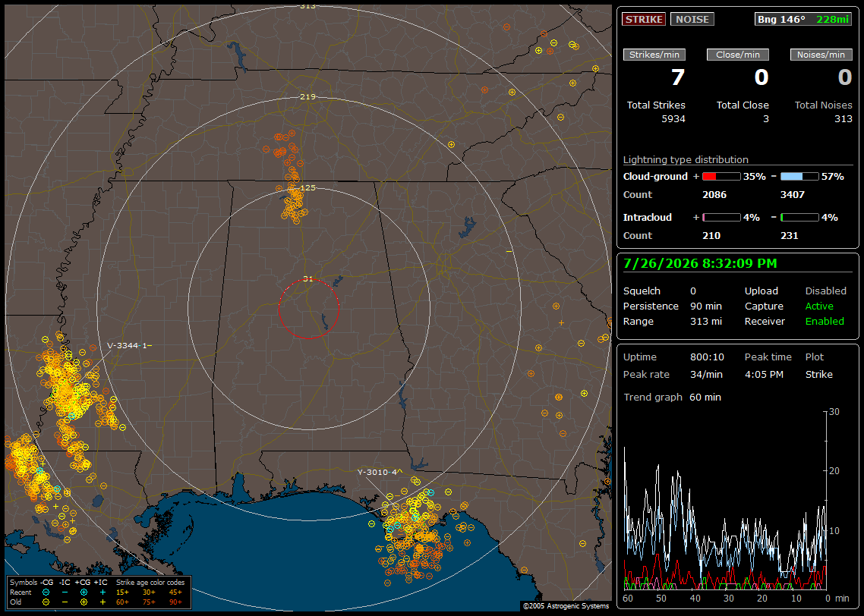
Task: Click the trend graph 30 y-axis tick label
Action: [834, 412]
